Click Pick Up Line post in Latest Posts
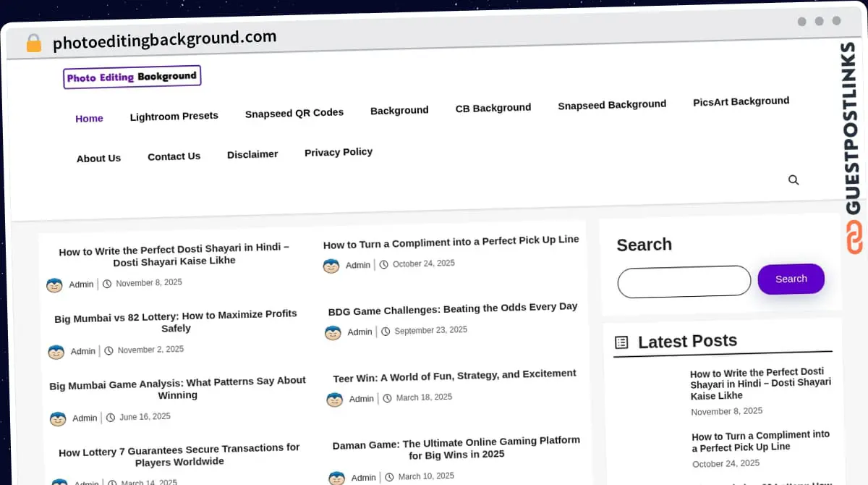 tap(760, 441)
